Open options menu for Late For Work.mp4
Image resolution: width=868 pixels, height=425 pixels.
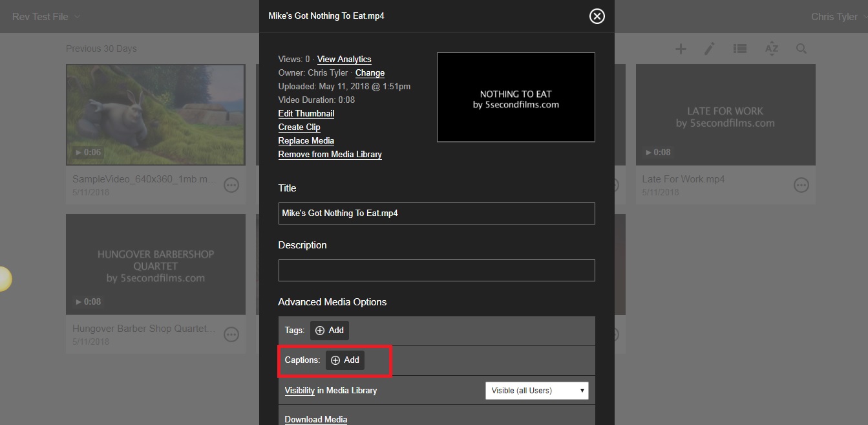pos(801,184)
